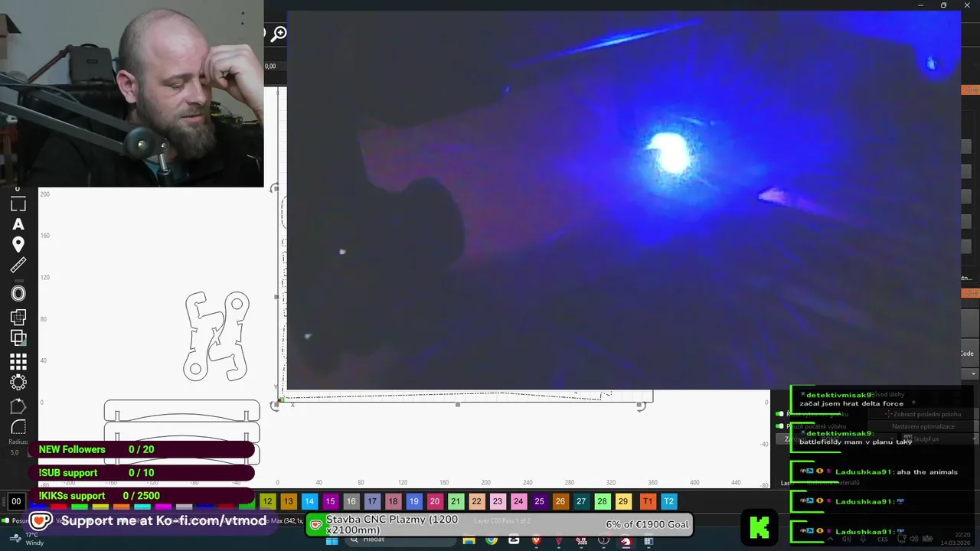Open Chrome from the taskbar

pyautogui.click(x=492, y=540)
